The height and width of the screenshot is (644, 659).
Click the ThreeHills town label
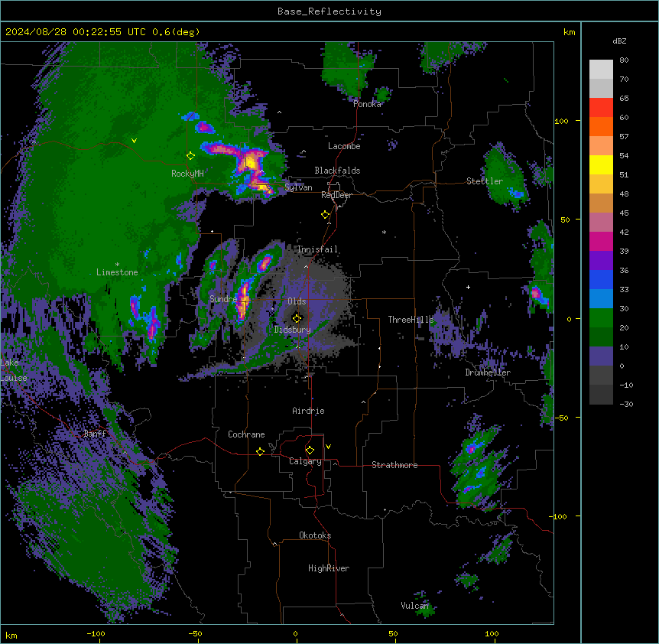(411, 320)
